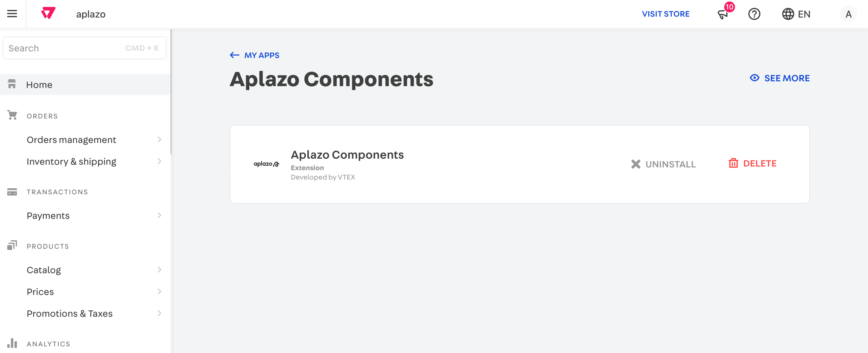Open the announcements megaphone icon
Screen dimensions: 868x353
click(722, 14)
